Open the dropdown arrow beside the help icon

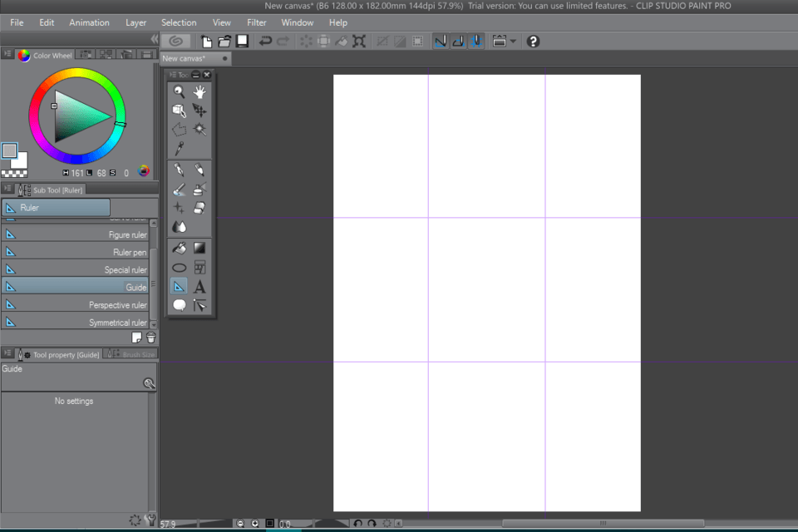click(513, 41)
